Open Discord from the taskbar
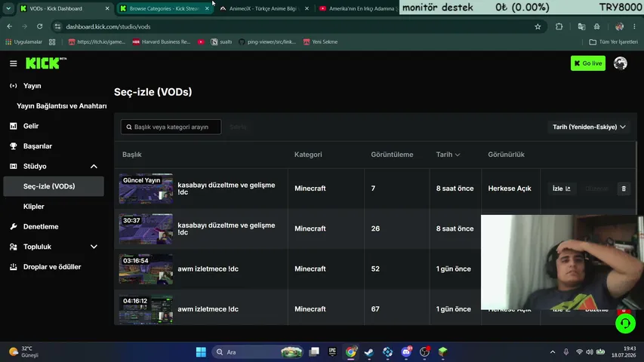 [405, 351]
